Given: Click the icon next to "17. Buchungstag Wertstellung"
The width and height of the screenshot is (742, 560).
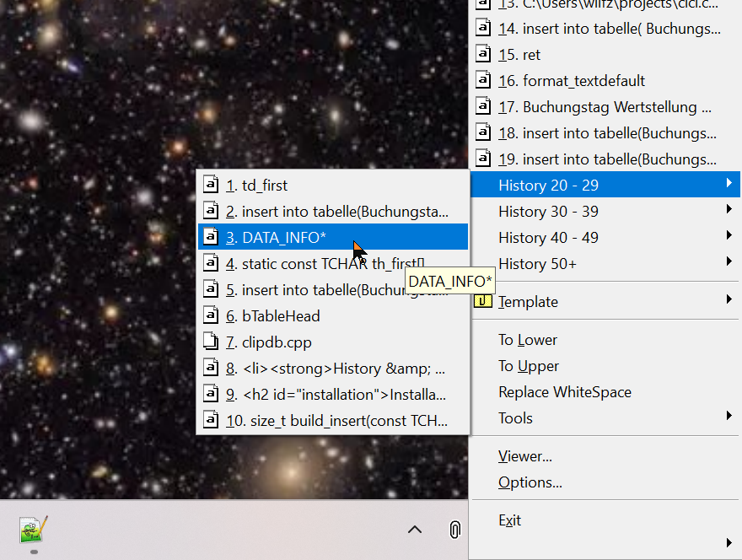Looking at the screenshot, I should pos(484,106).
